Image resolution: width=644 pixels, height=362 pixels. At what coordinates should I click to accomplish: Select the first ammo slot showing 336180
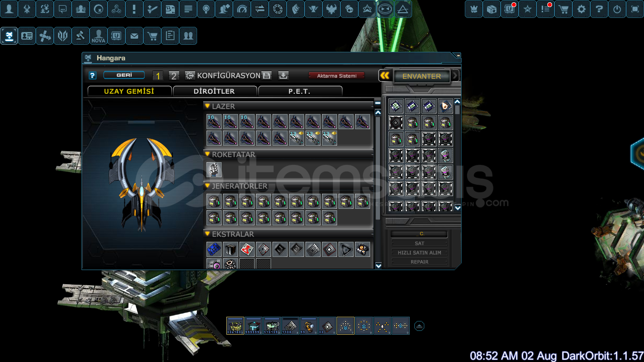click(235, 326)
